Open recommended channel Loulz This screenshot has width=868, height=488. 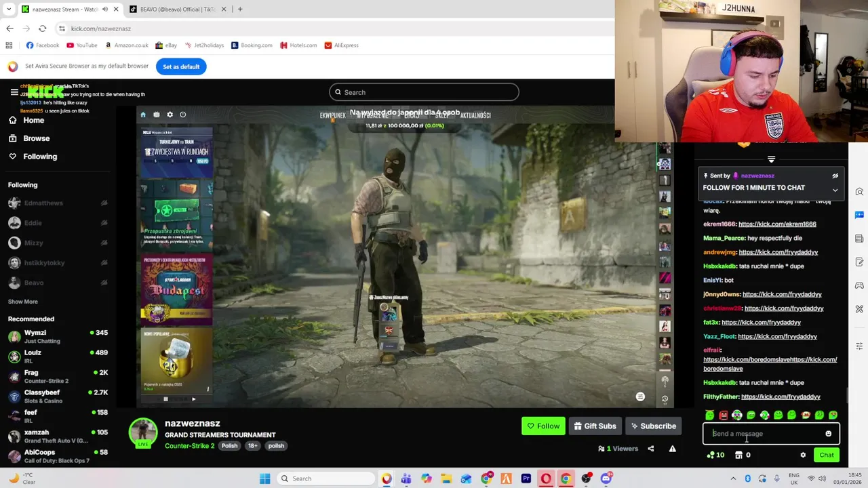(x=58, y=357)
